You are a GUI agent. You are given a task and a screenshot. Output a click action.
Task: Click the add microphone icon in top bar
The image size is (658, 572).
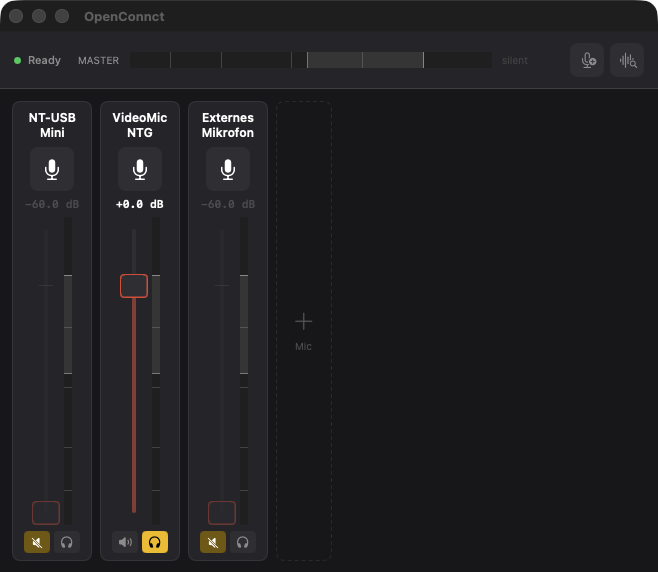[587, 60]
